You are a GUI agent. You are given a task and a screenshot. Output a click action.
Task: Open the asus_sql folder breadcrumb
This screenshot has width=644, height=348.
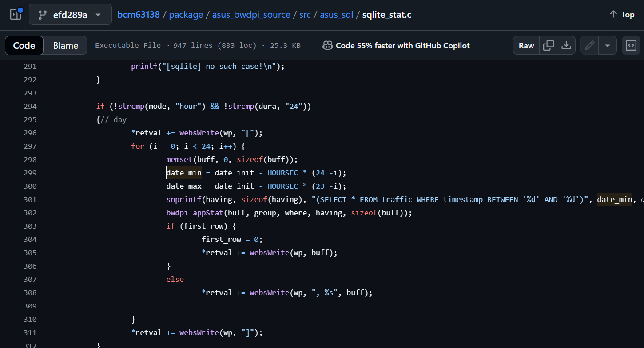[337, 15]
